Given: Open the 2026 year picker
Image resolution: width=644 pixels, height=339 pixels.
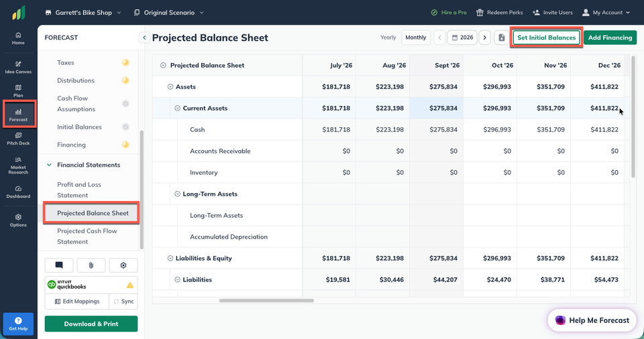Looking at the screenshot, I should pos(462,38).
